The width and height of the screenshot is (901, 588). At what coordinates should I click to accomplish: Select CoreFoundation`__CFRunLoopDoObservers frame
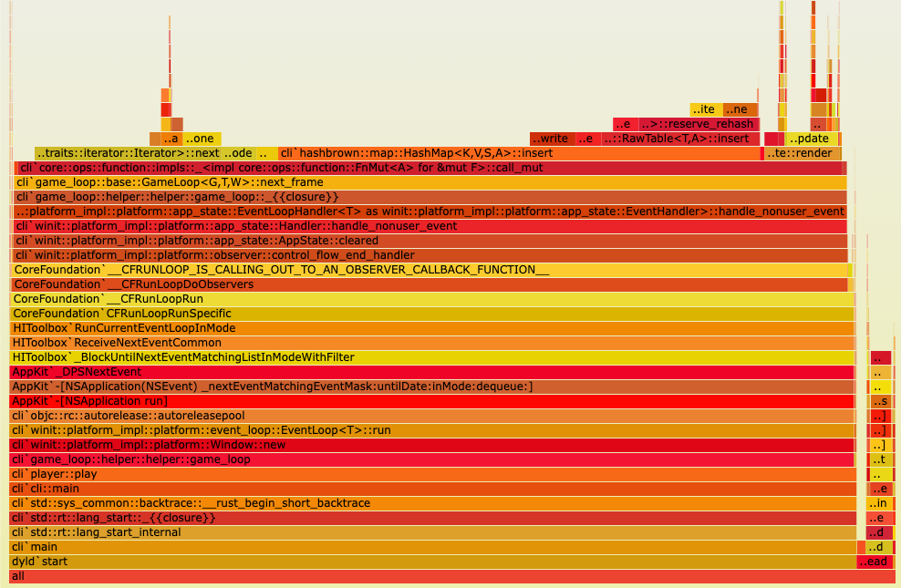429,284
